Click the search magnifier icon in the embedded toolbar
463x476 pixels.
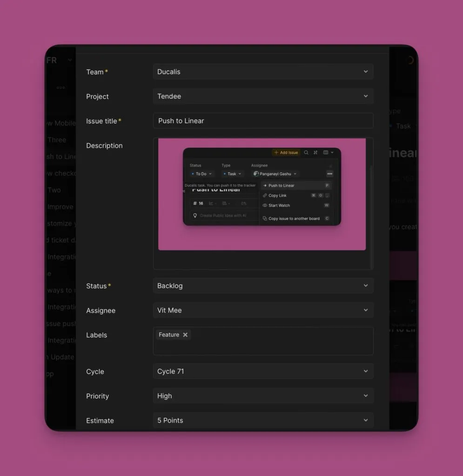click(306, 153)
